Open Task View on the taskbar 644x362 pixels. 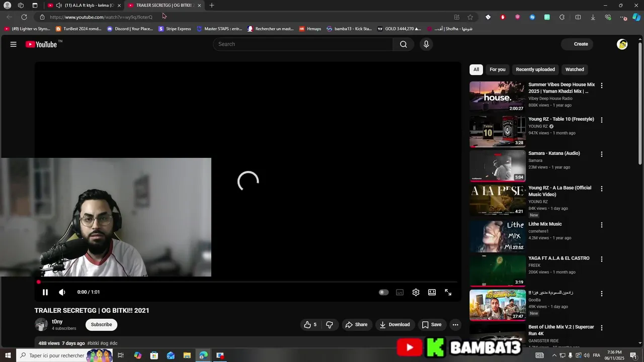121,355
